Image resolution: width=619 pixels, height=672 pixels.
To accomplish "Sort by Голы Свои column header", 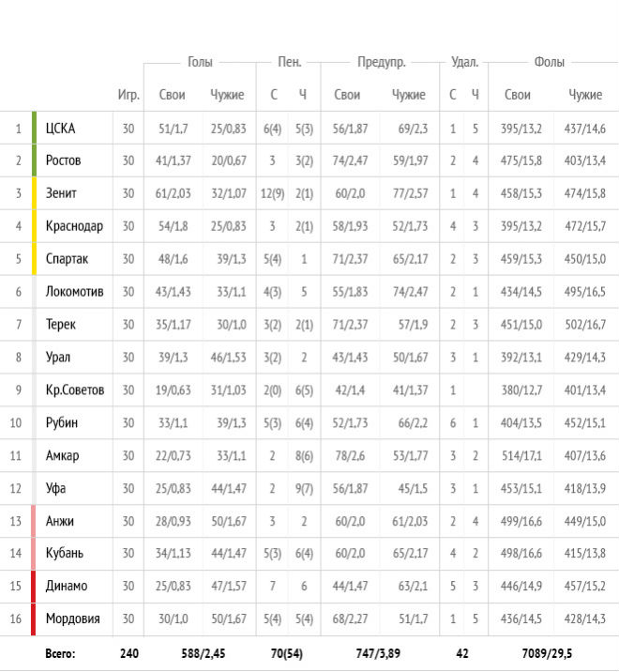I will pyautogui.click(x=173, y=95).
